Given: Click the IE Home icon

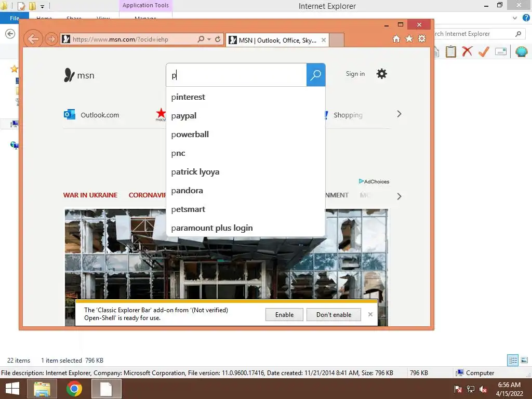Looking at the screenshot, I should pyautogui.click(x=396, y=38).
